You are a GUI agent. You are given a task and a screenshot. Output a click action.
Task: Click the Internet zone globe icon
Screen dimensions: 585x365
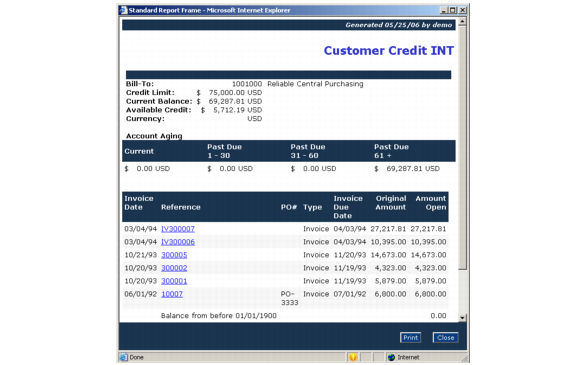point(391,357)
